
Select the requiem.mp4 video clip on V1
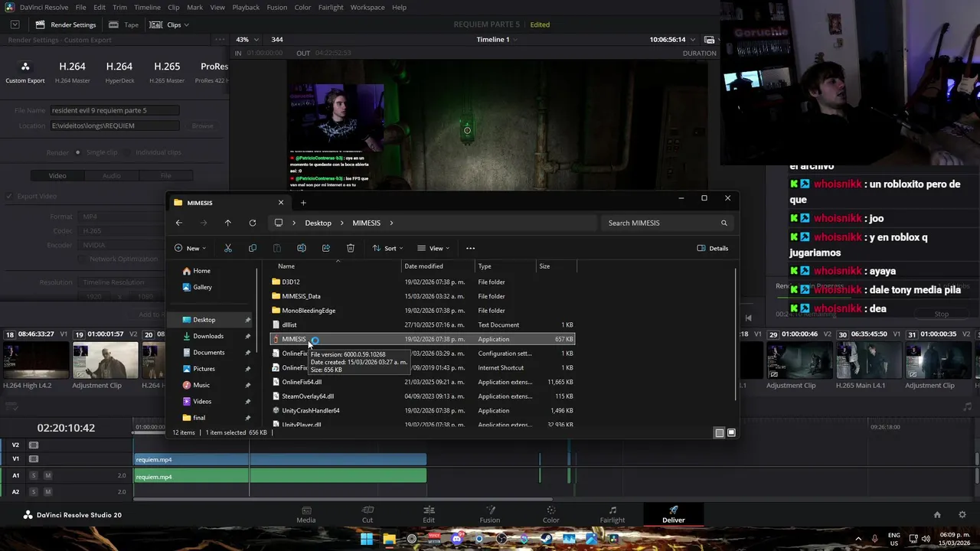(x=280, y=459)
